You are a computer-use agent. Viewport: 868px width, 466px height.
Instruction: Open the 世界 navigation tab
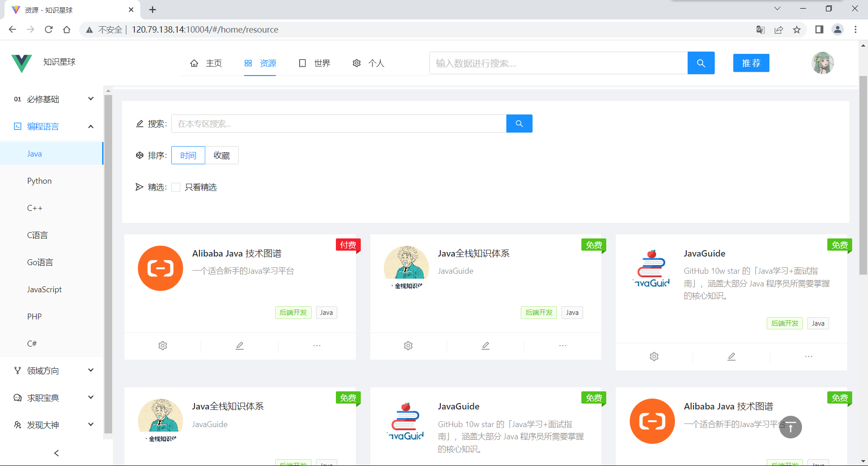[314, 63]
